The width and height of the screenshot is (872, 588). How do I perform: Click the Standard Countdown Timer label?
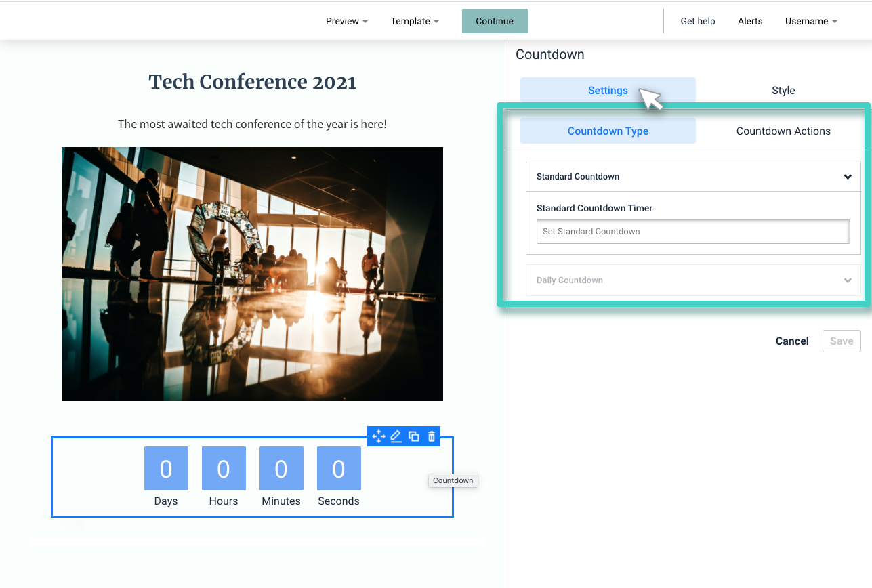click(594, 208)
